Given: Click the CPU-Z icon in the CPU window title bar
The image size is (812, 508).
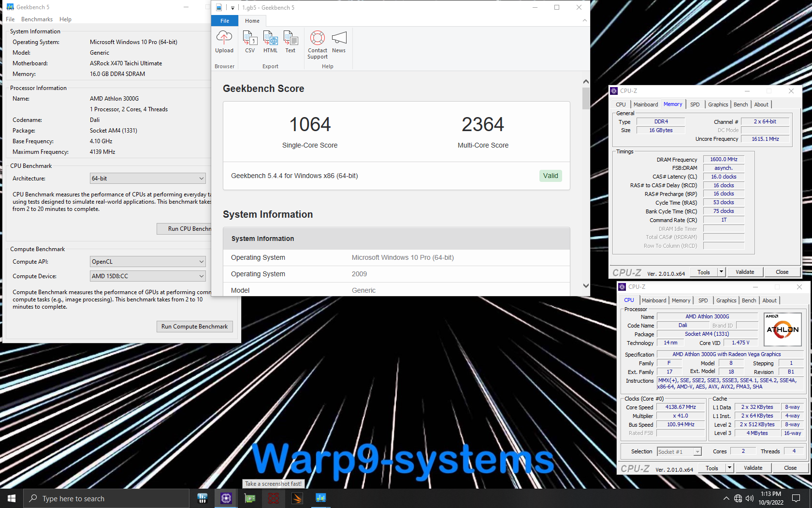Looking at the screenshot, I should pyautogui.click(x=622, y=287).
